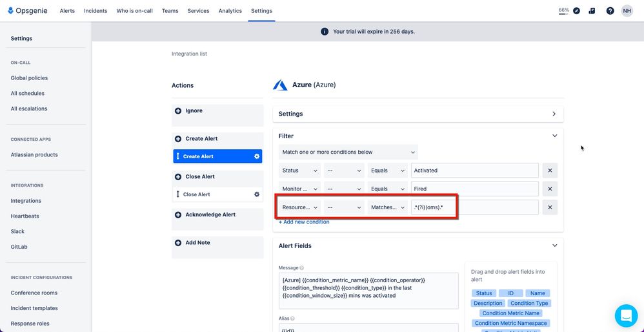Open the Monitor field dropdown

coord(300,189)
